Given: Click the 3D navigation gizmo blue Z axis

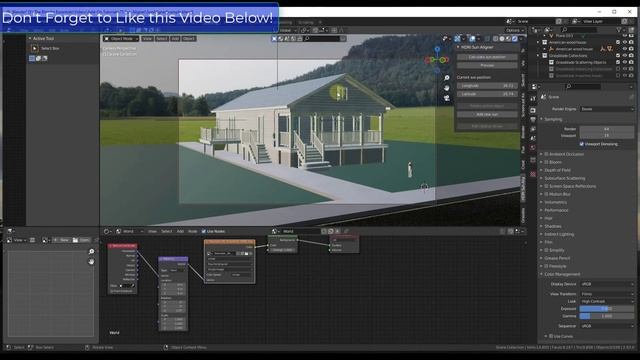Looking at the screenshot, I should pos(437,49).
